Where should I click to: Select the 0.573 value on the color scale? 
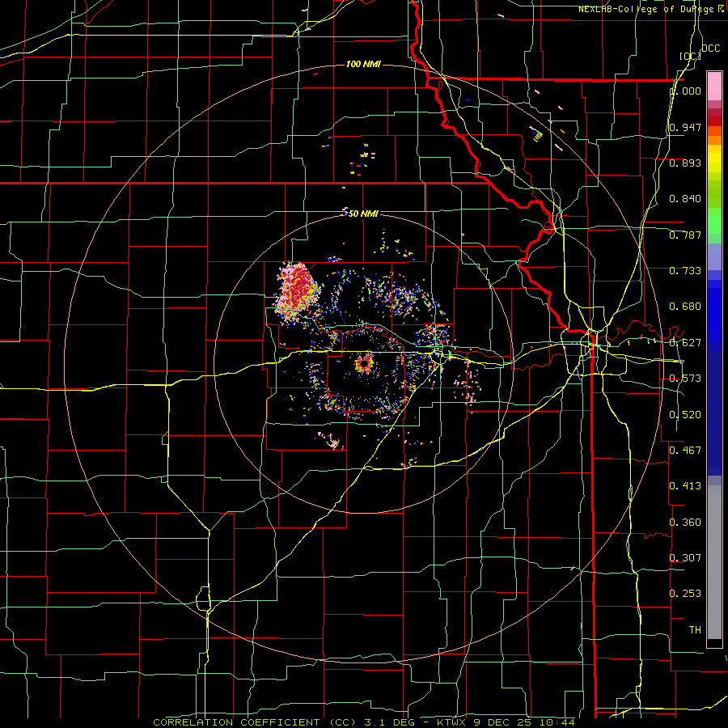685,379
